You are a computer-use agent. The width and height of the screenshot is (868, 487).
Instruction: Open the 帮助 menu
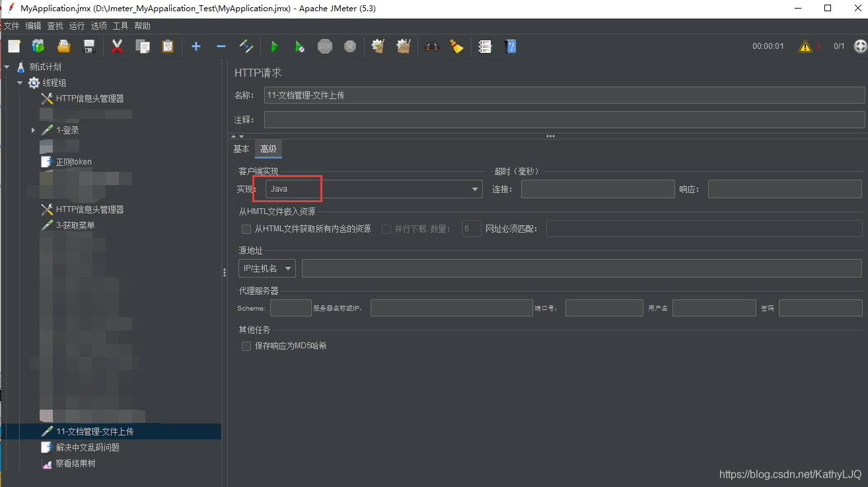pyautogui.click(x=142, y=26)
